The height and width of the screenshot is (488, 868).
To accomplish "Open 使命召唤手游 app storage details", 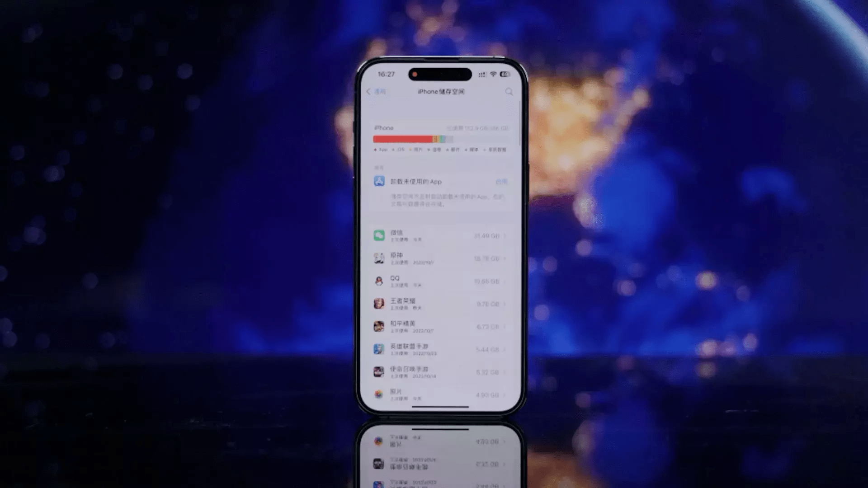I will pos(440,372).
